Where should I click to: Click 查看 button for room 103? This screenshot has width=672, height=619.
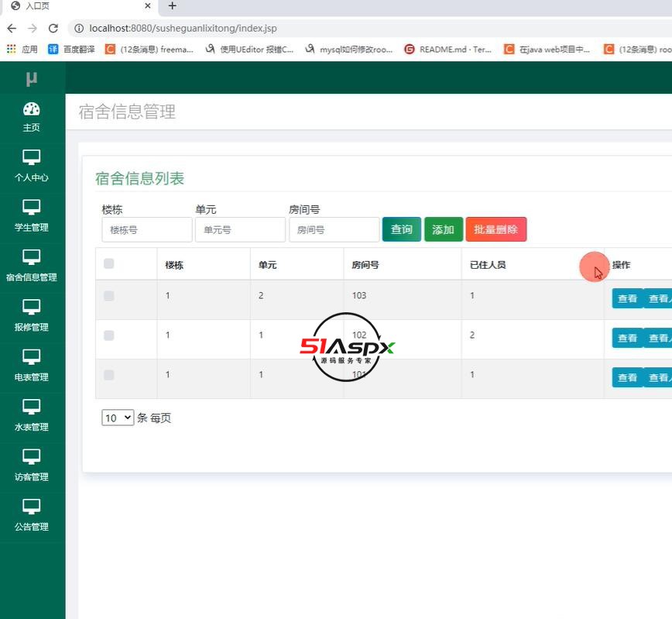[627, 298]
